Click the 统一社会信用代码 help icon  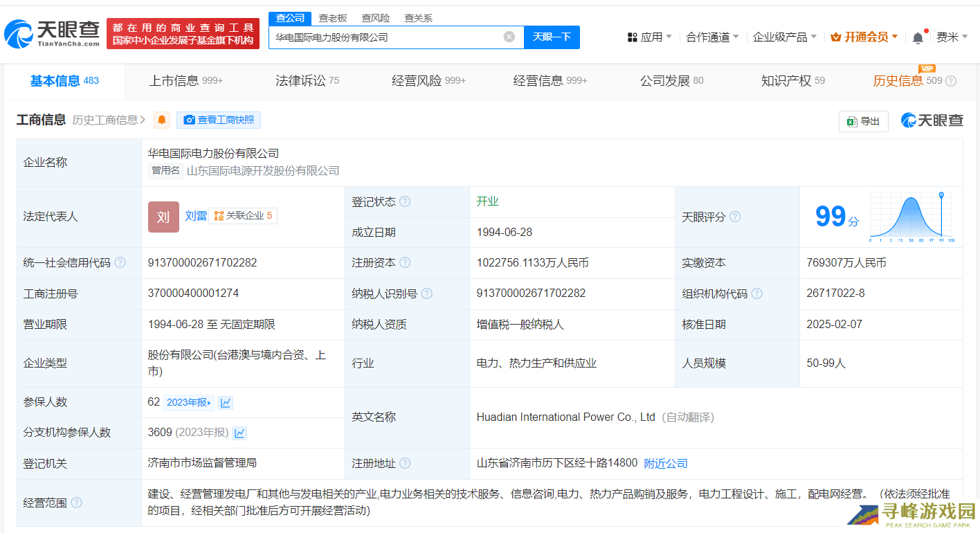click(120, 262)
